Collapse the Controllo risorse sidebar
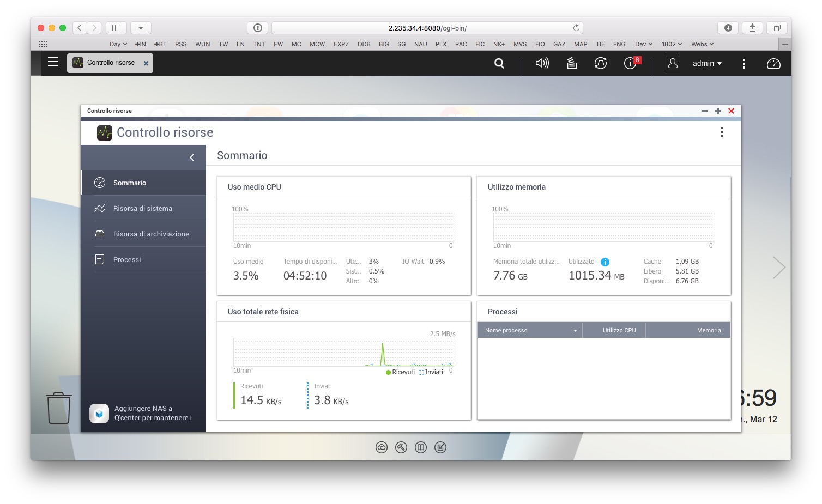Viewport: 822px width, 504px height. (x=192, y=157)
